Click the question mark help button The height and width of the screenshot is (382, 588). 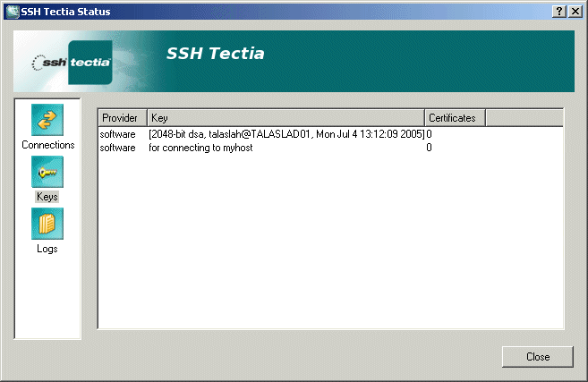559,10
